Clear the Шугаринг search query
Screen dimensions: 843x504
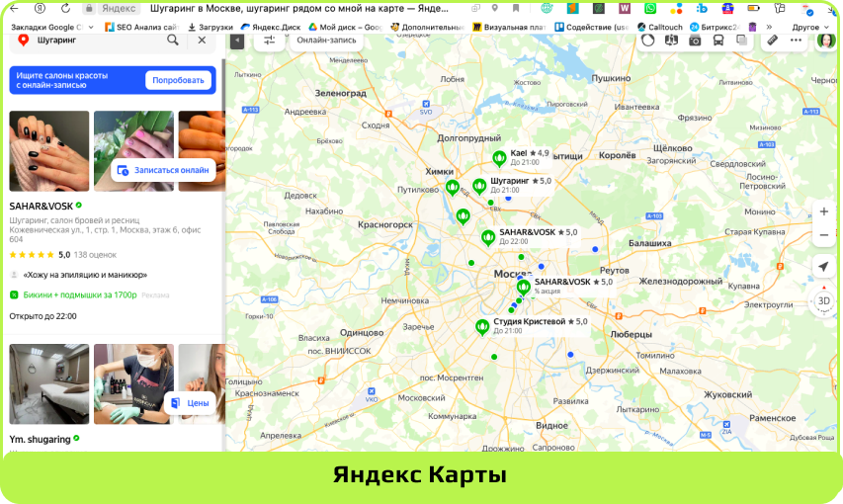(x=202, y=40)
